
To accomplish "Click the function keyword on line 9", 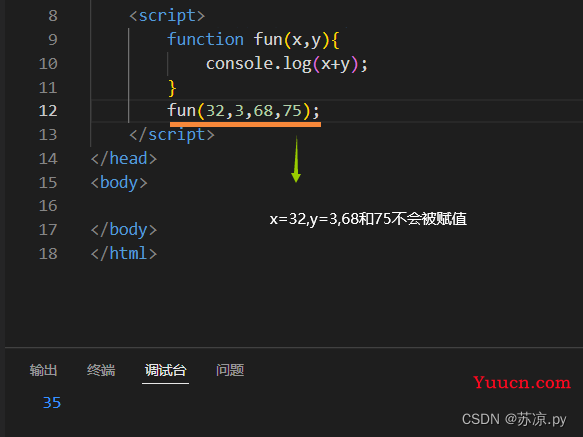I will click(x=205, y=39).
